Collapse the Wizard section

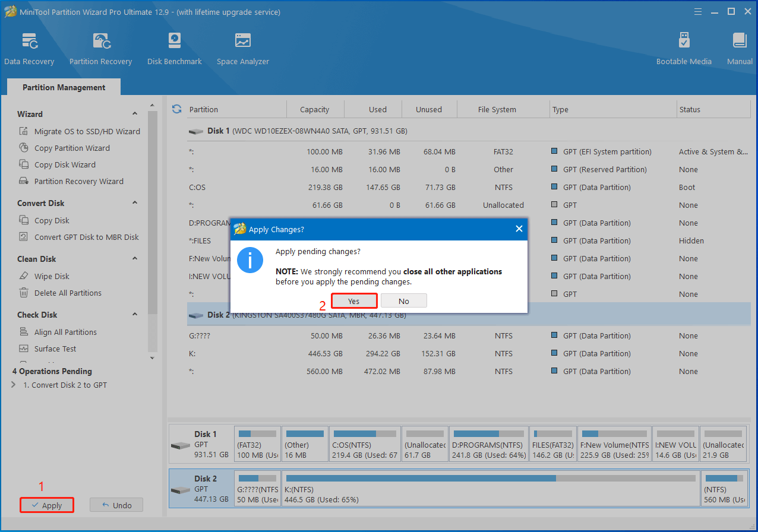tap(134, 113)
